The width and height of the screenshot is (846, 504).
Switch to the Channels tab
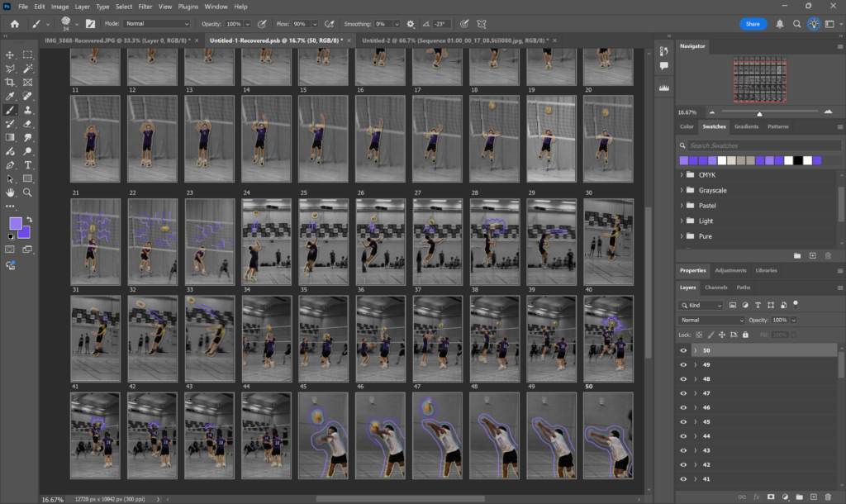[x=715, y=288]
